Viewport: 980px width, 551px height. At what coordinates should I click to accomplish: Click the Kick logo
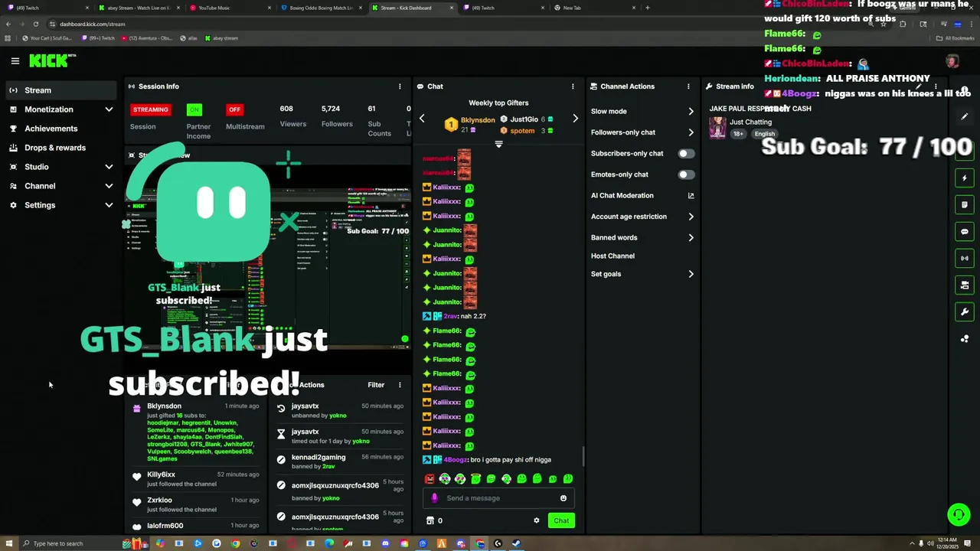[x=51, y=60]
